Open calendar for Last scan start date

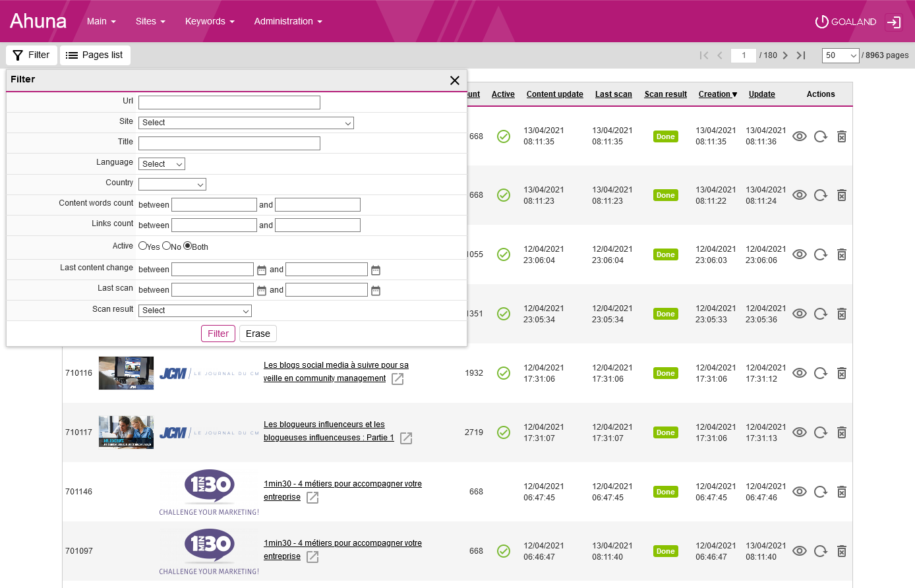tap(262, 291)
